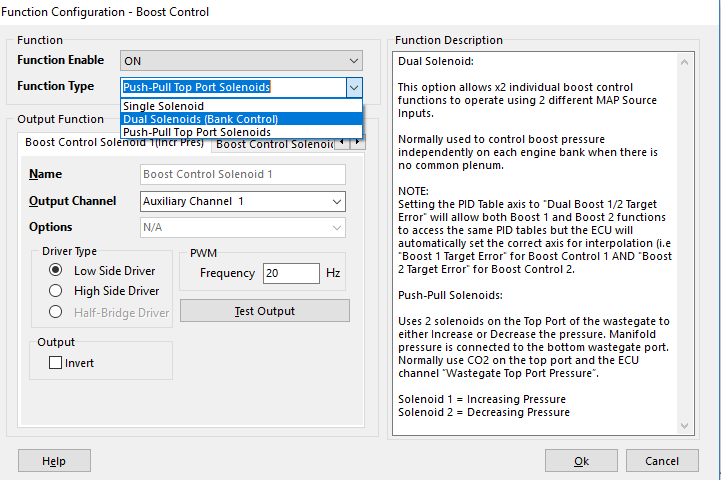Select the Low Side Driver radio button
Image resolution: width=721 pixels, height=480 pixels.
56,271
